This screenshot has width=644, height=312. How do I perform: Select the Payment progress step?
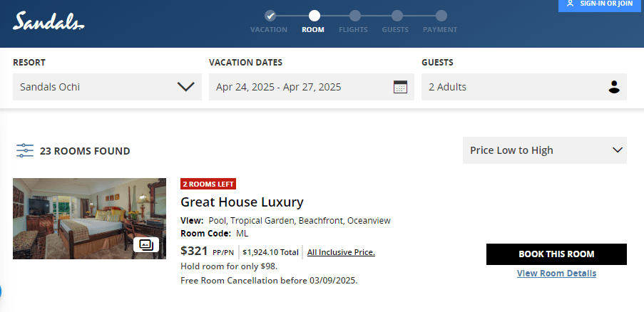click(441, 16)
